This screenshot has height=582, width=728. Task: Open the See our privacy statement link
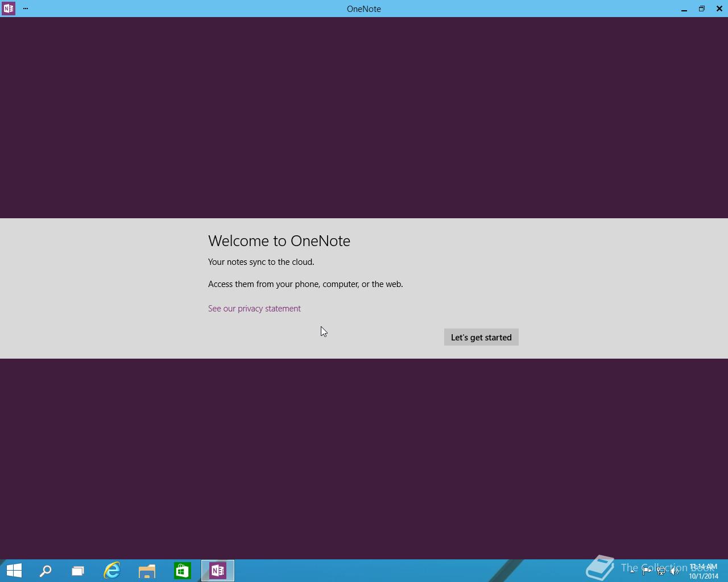pyautogui.click(x=254, y=309)
